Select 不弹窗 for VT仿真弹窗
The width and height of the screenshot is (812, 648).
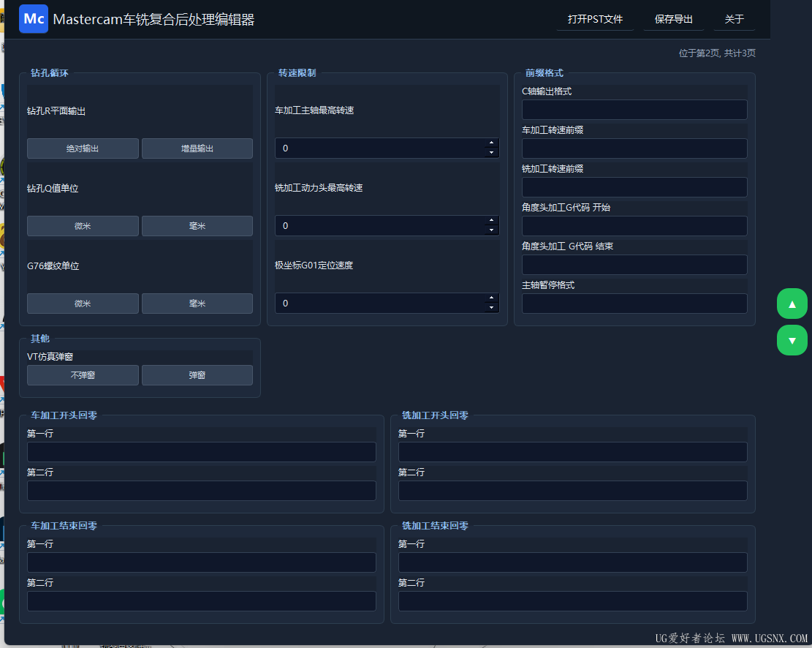click(x=83, y=374)
